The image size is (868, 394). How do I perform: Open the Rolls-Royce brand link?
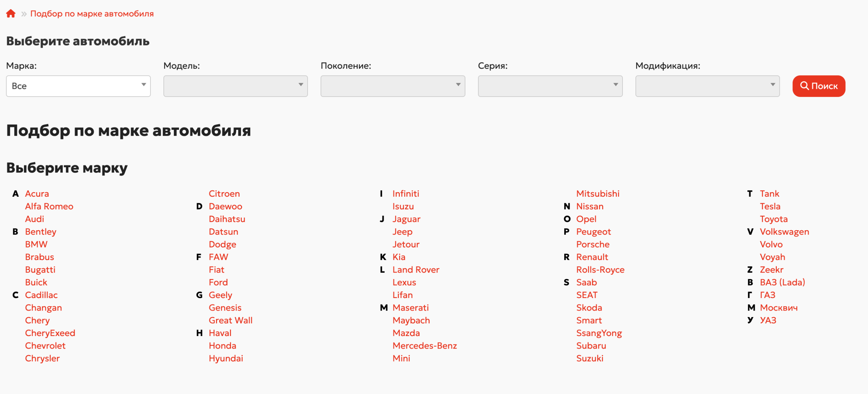[x=600, y=270]
